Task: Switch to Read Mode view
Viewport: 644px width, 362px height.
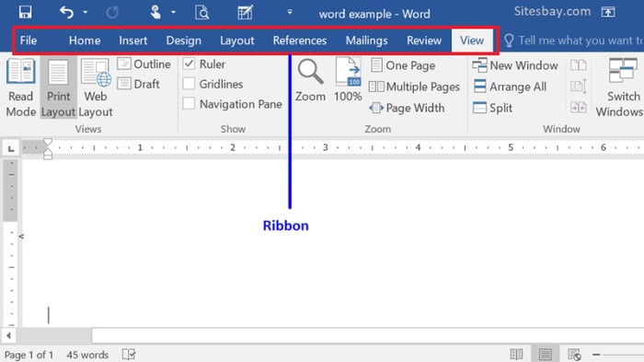Action: pos(20,88)
